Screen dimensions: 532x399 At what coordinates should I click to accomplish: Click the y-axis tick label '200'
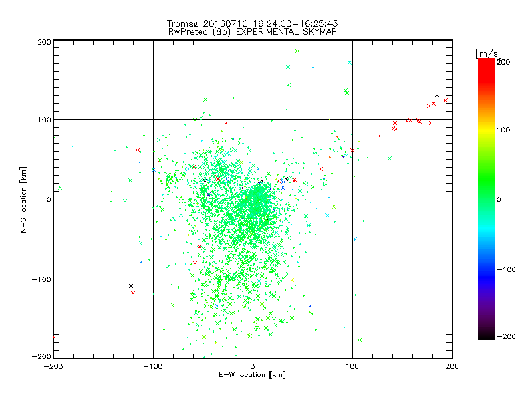click(x=44, y=42)
